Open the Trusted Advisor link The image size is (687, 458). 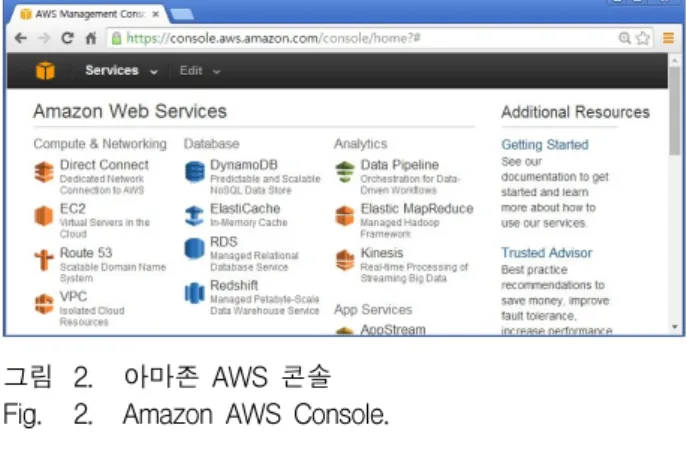coord(546,253)
